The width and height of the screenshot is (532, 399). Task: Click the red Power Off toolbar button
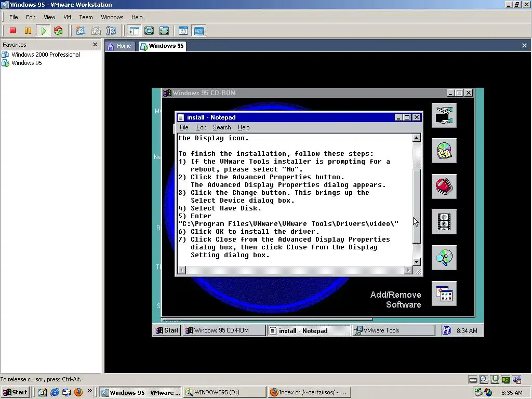pyautogui.click(x=12, y=31)
